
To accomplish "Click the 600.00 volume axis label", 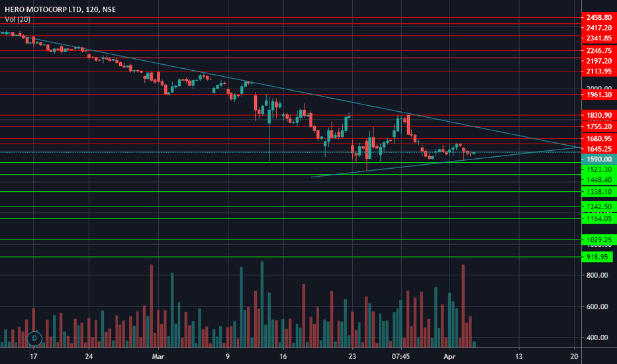I will point(597,306).
